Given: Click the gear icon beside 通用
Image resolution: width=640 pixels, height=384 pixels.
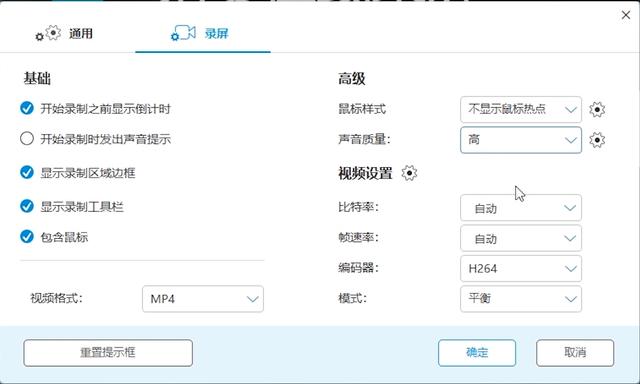Looking at the screenshot, I should (48, 33).
